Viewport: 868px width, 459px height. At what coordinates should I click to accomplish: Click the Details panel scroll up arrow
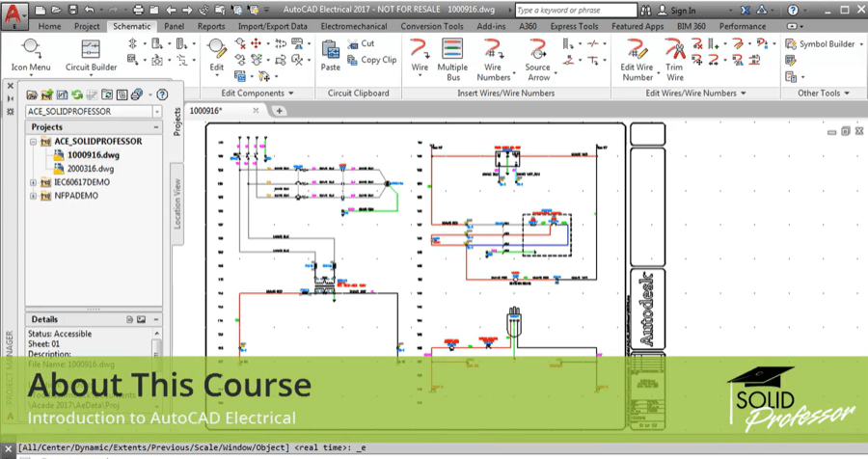[x=157, y=334]
